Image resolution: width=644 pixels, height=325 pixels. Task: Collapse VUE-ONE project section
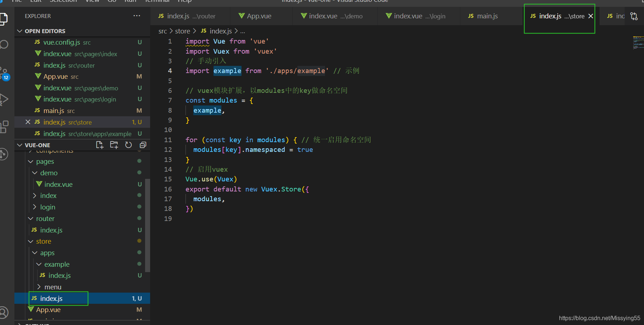click(20, 145)
